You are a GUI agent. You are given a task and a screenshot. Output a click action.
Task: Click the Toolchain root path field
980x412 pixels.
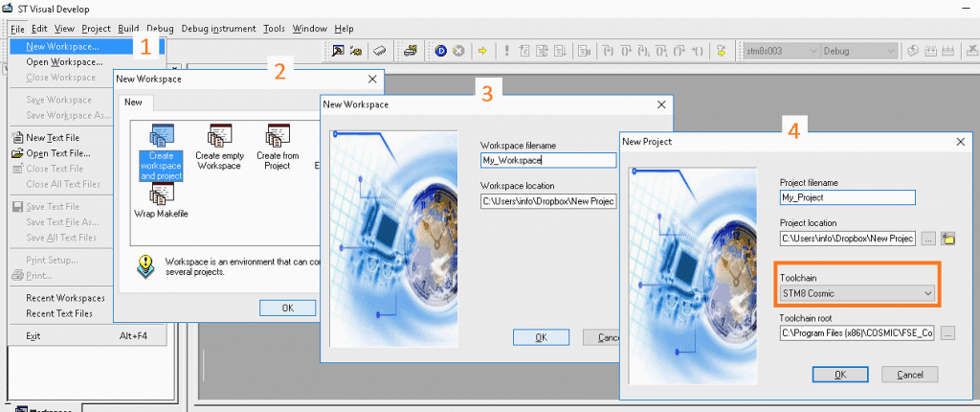[x=857, y=333]
